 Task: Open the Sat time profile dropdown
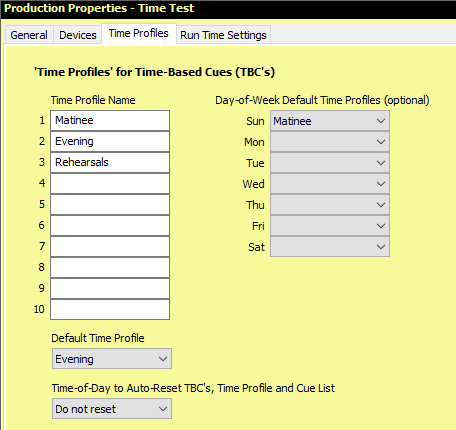point(330,247)
